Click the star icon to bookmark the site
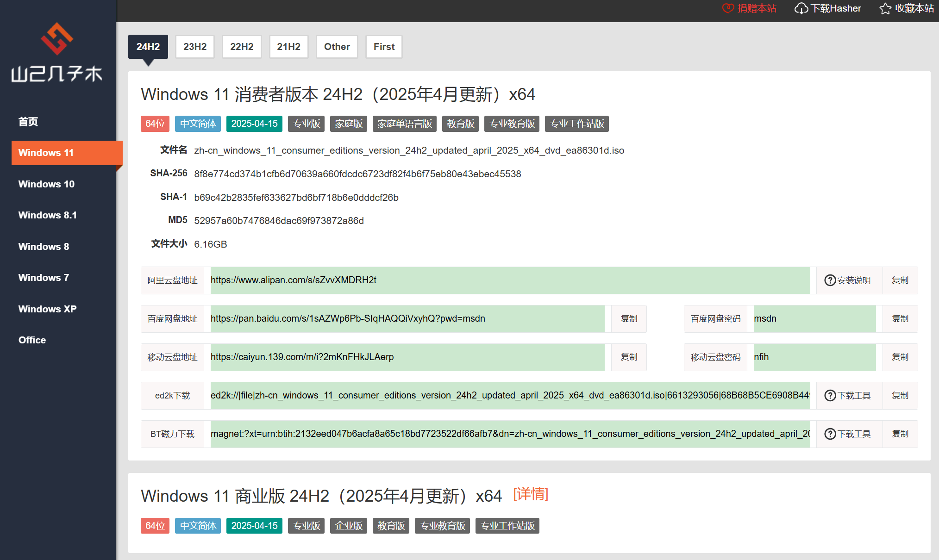 pos(885,8)
